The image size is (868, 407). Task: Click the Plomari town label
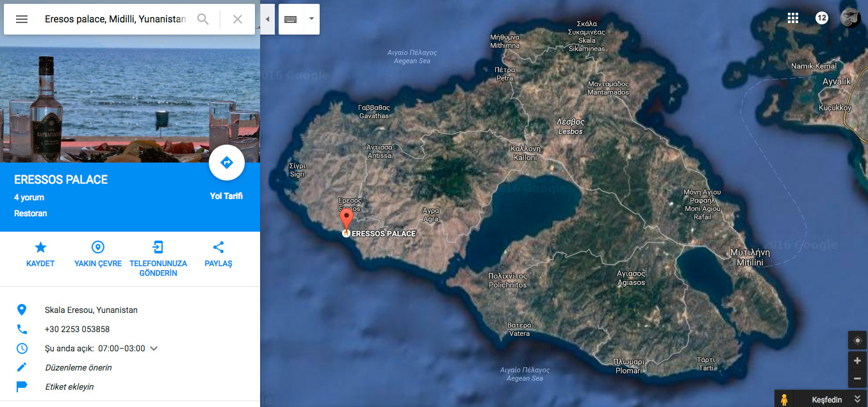628,365
